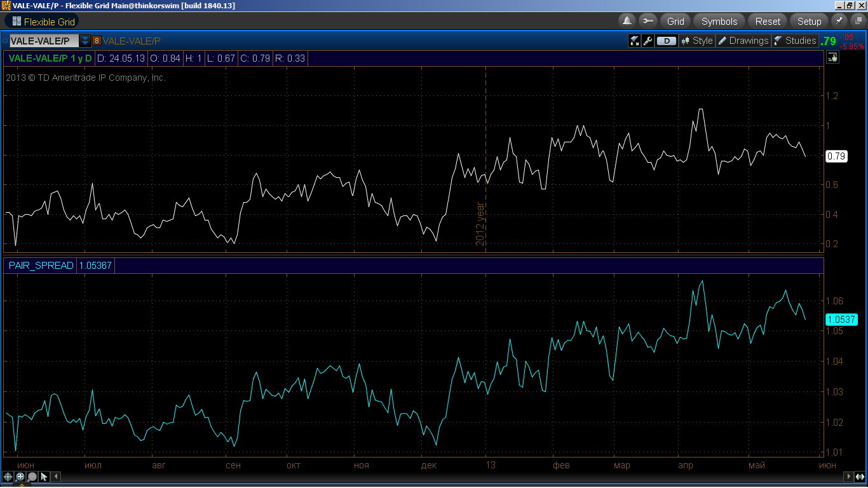The height and width of the screenshot is (488, 868).
Task: Open the Setup menu
Action: coord(809,21)
